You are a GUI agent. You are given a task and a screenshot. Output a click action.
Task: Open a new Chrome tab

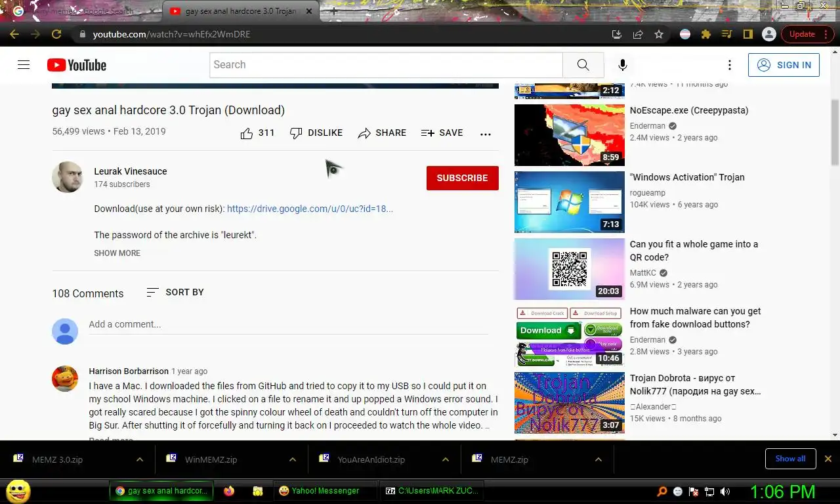coord(334,11)
